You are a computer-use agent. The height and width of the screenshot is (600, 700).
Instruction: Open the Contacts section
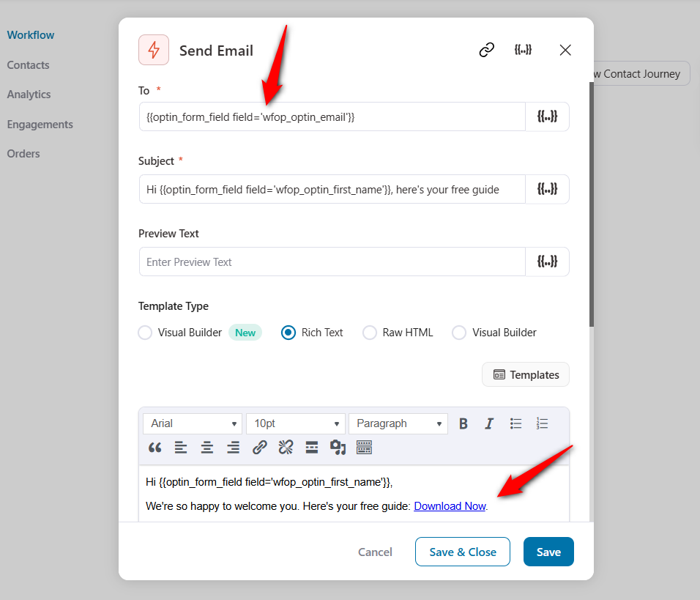28,64
